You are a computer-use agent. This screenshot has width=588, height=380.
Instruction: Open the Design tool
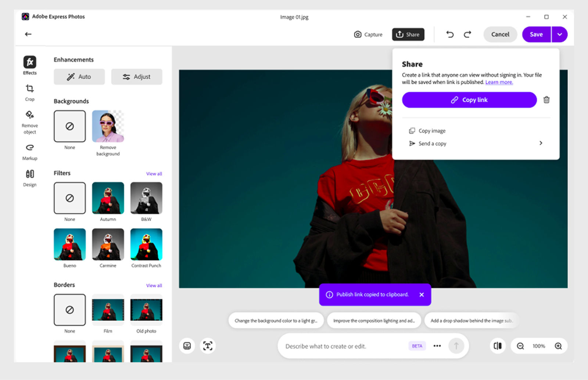30,178
